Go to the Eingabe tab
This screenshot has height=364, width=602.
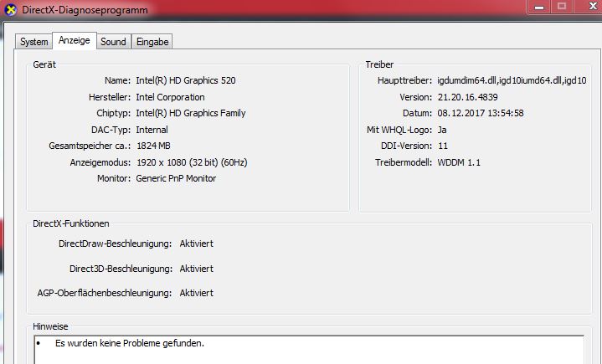coord(152,42)
